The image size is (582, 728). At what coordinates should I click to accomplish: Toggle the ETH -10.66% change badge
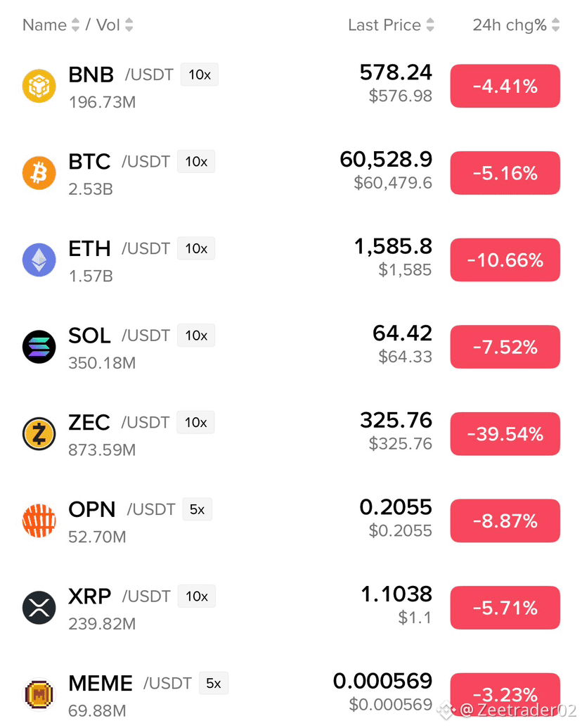pos(505,260)
